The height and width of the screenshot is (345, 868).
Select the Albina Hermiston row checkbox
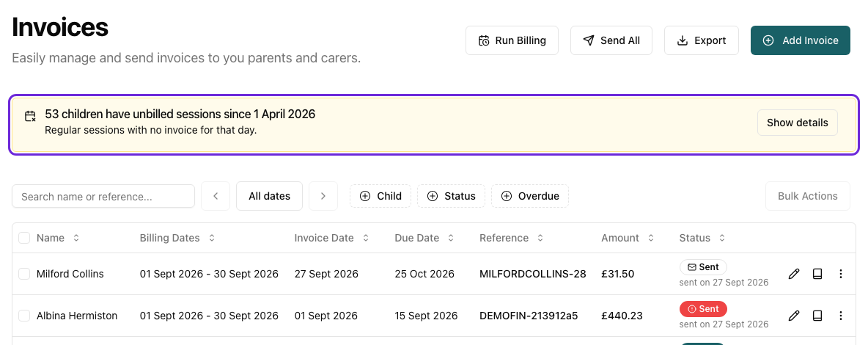[24, 316]
